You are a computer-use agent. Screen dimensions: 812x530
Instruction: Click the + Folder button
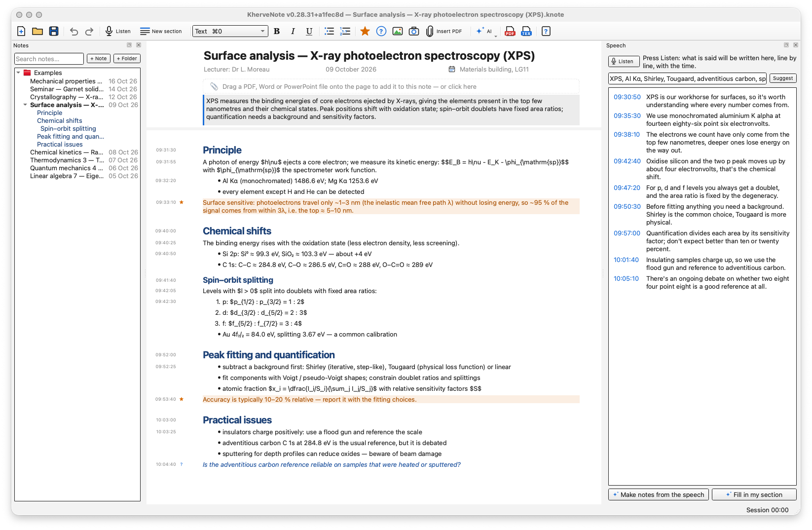click(127, 58)
